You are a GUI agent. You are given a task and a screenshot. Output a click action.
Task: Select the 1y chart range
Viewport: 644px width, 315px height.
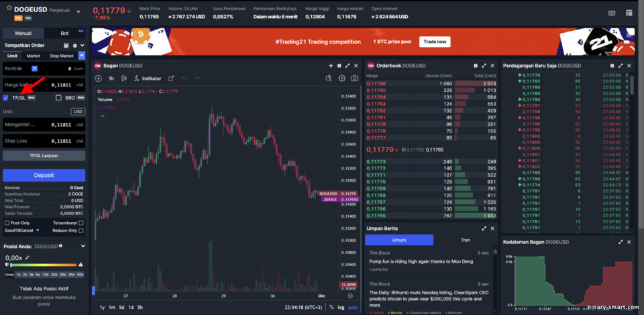coord(102,307)
